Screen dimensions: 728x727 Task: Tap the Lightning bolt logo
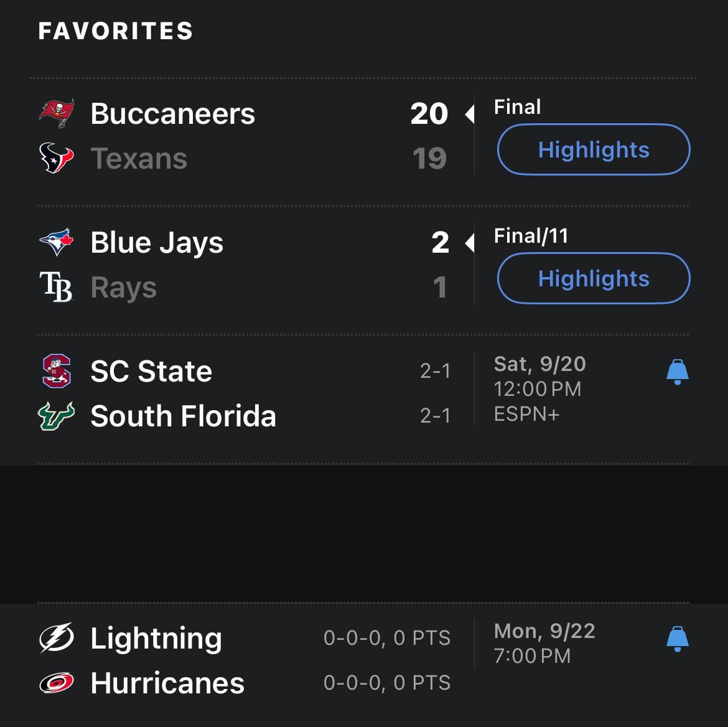[x=57, y=638]
